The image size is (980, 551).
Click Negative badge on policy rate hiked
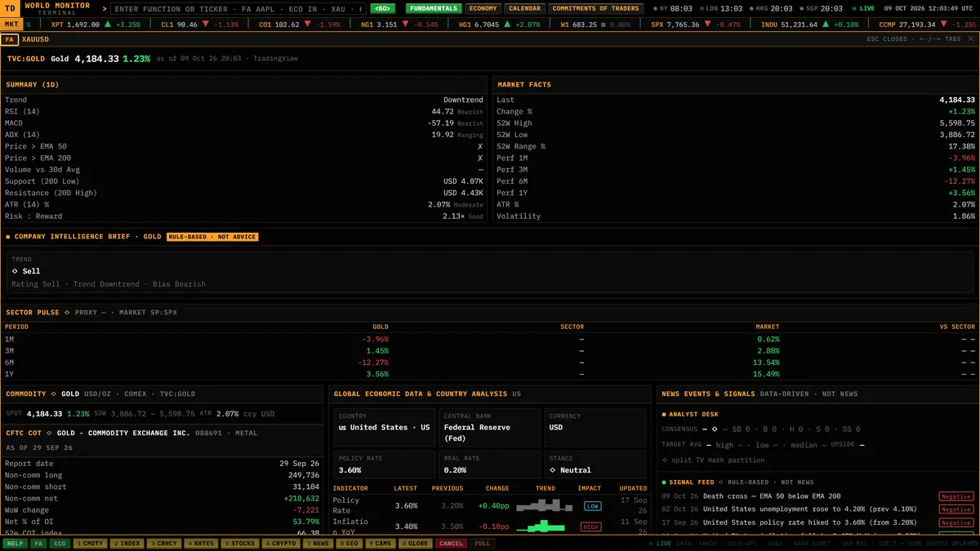click(x=955, y=522)
